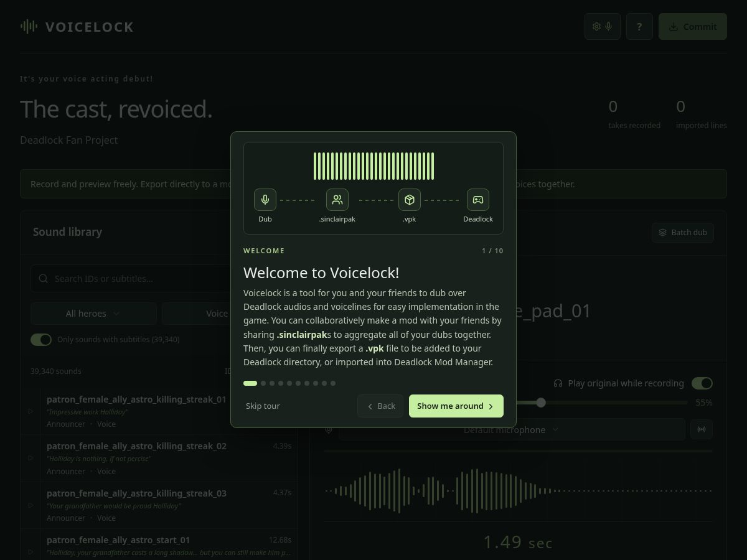
Task: Click the magnifier icon in search box
Action: [43, 279]
